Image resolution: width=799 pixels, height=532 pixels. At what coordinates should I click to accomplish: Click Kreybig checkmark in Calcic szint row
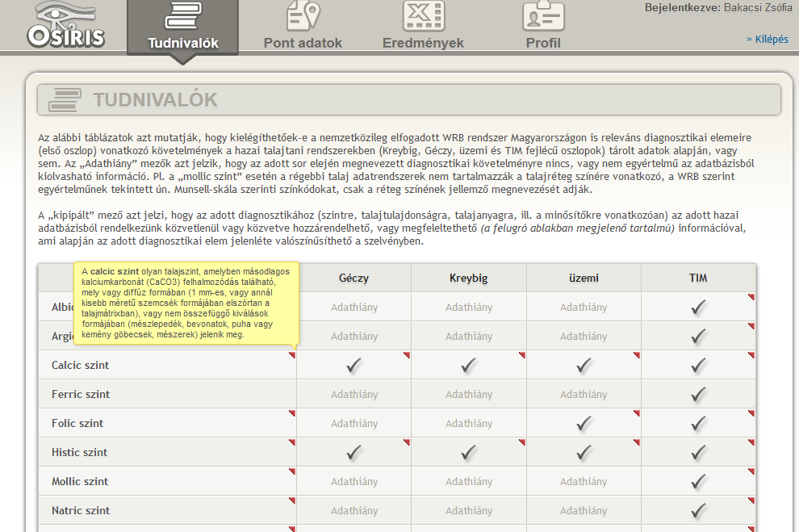pyautogui.click(x=468, y=365)
